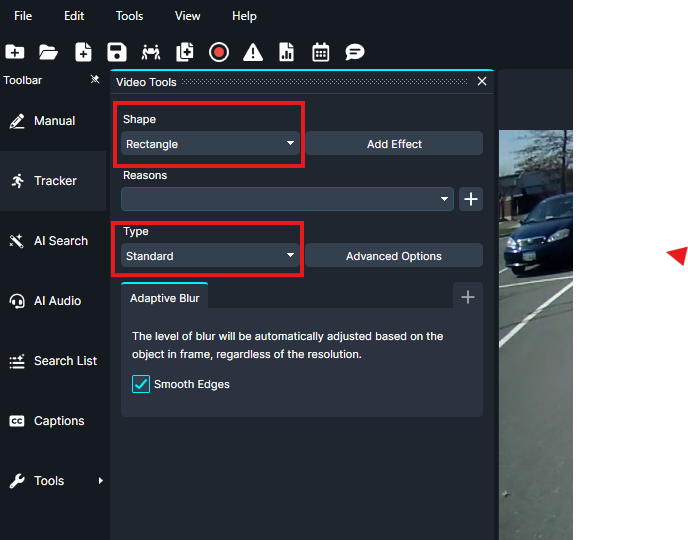Select the Adaptive Blur tab
688x540 pixels.
(x=165, y=298)
